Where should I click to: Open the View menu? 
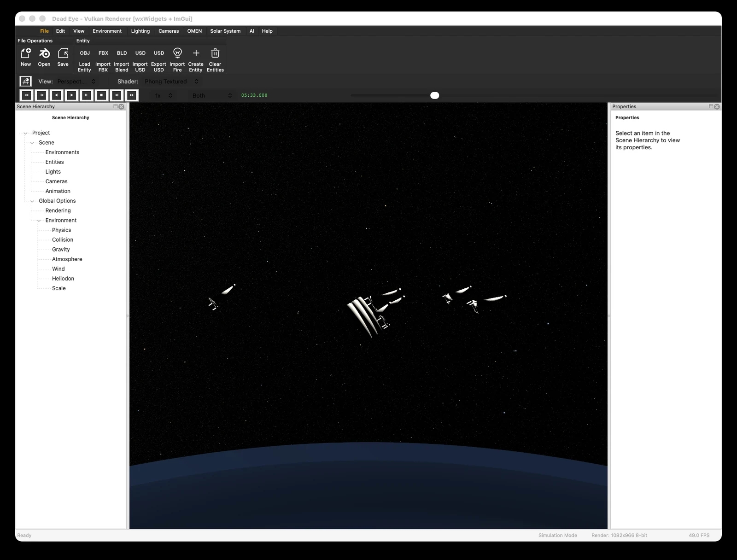tap(79, 31)
